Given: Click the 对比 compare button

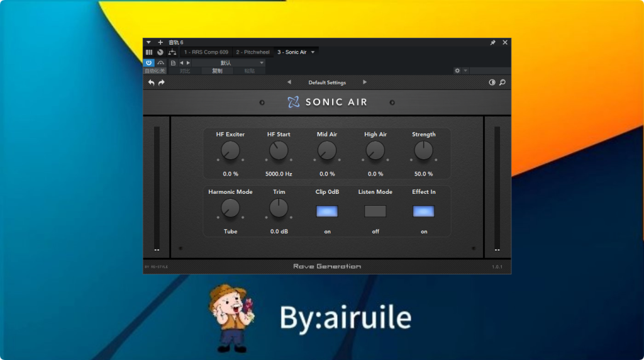Looking at the screenshot, I should (185, 71).
